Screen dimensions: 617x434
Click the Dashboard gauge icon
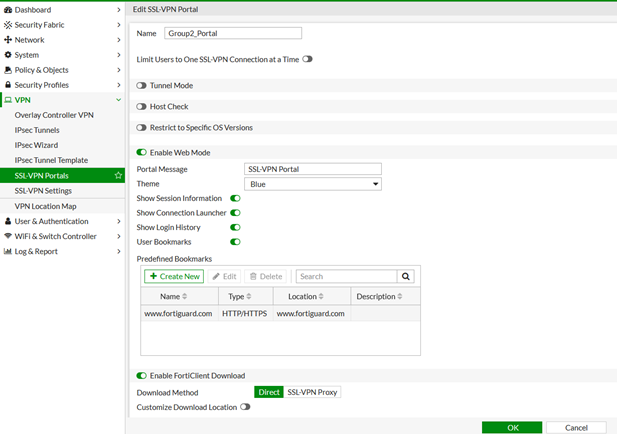[8, 10]
